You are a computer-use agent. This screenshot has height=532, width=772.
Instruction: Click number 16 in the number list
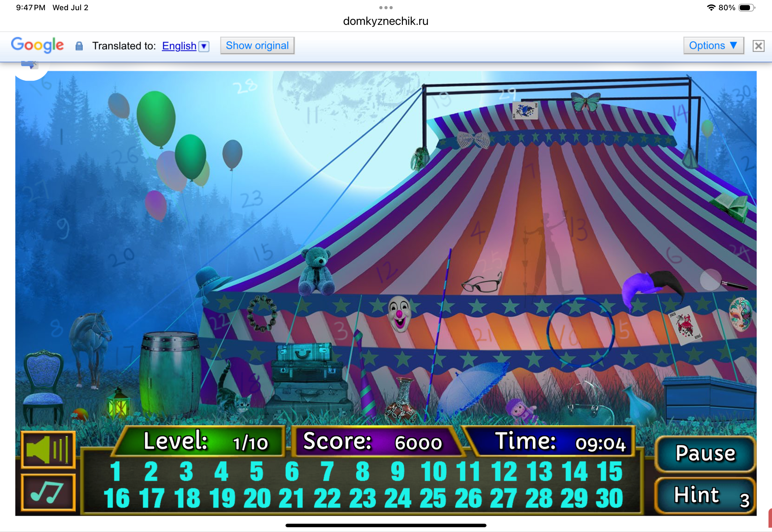pos(116,498)
